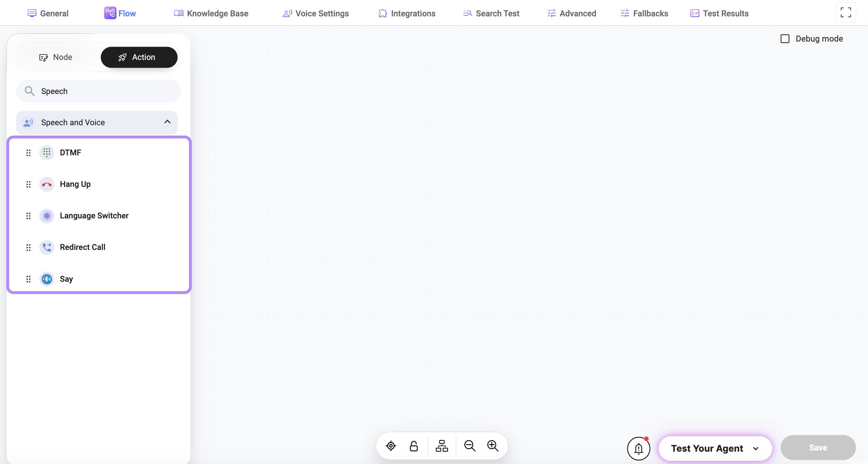Open the Integrations tab
The height and width of the screenshot is (464, 868).
point(407,13)
